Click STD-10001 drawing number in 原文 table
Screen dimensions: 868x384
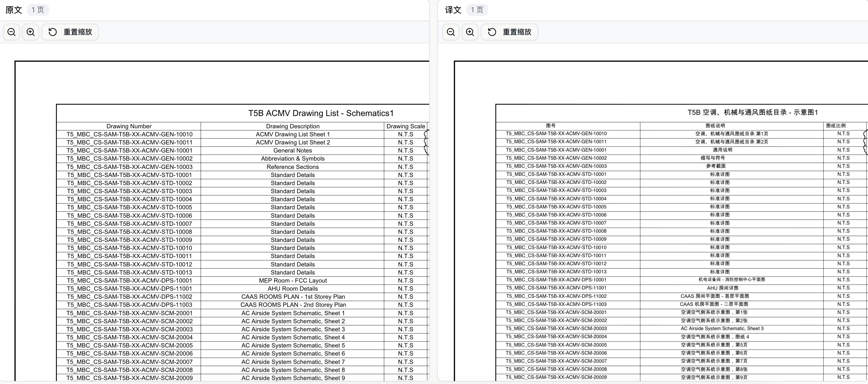[129, 175]
